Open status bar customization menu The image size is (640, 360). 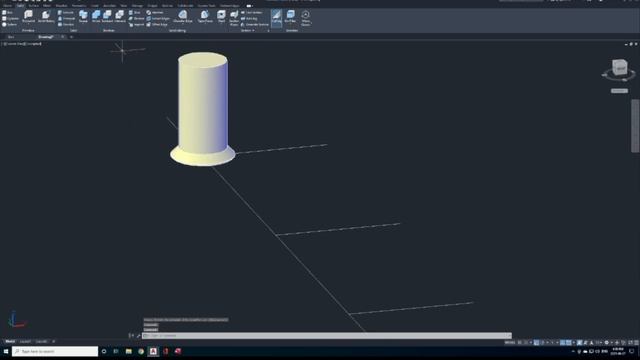tap(636, 343)
